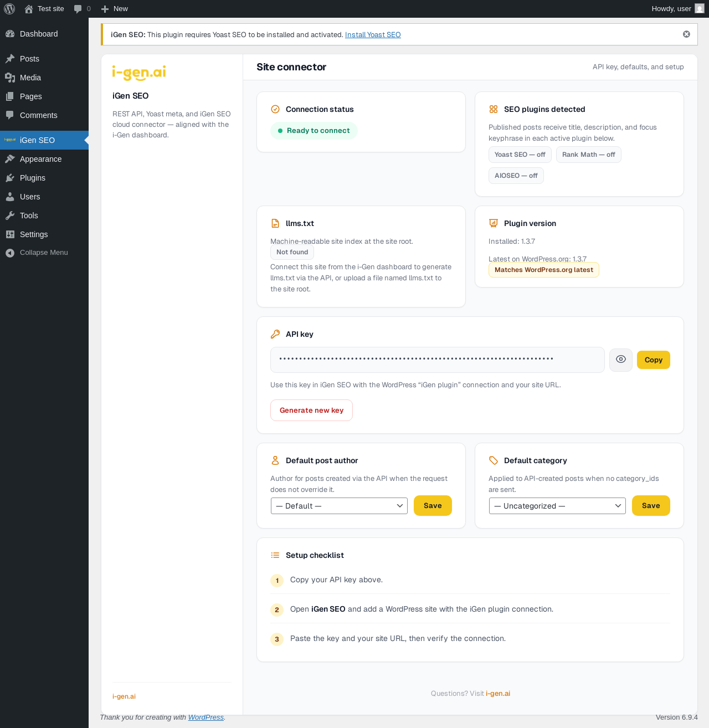The width and height of the screenshot is (709, 728).
Task: Click the Default post author person icon
Action: click(275, 460)
